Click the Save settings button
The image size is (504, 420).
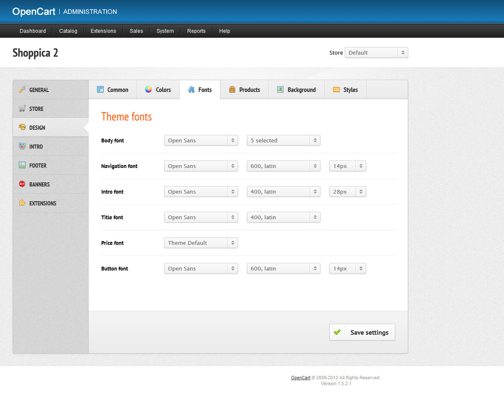362,332
